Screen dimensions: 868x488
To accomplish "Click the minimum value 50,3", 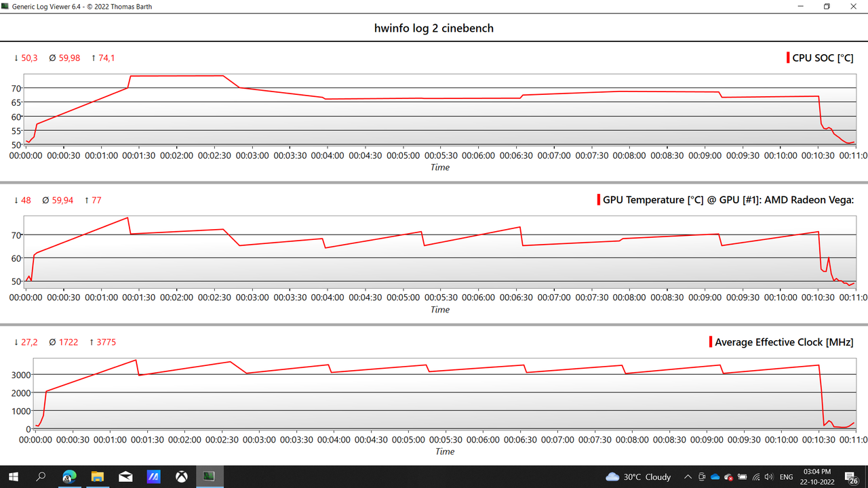I will [29, 58].
